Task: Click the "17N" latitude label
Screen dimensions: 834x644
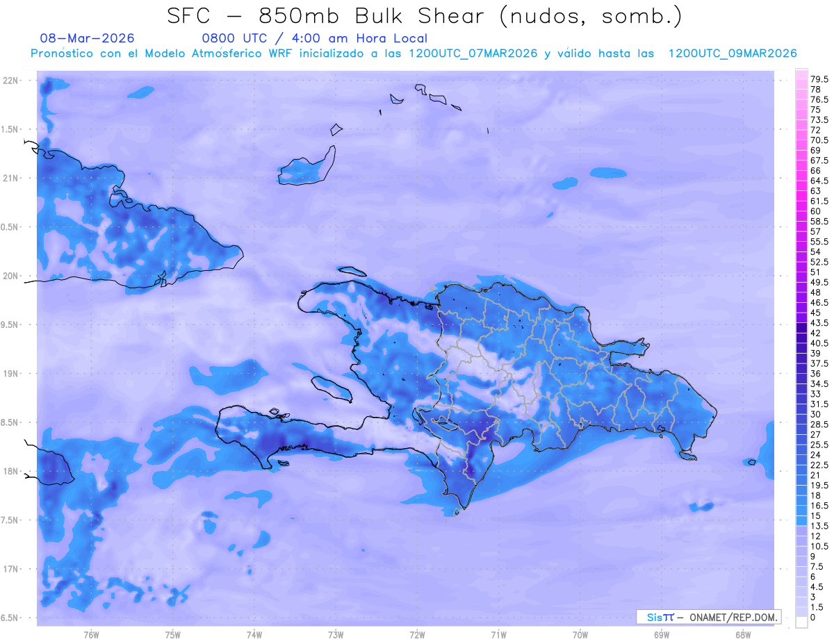Action: click(11, 570)
